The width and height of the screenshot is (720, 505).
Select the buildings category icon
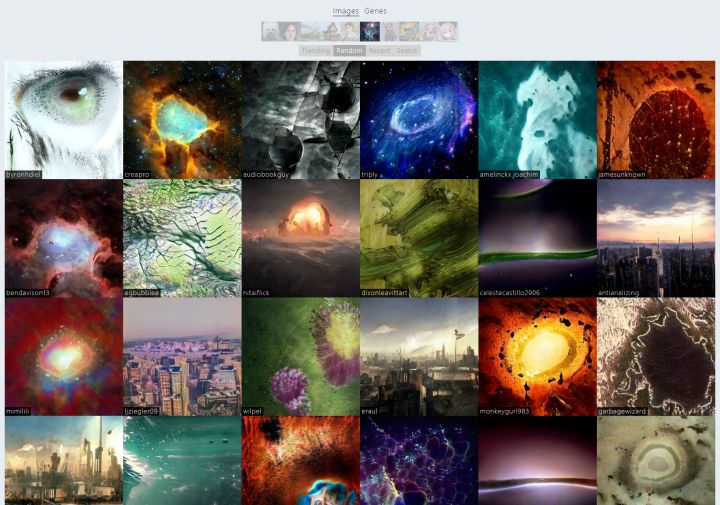(x=330, y=32)
